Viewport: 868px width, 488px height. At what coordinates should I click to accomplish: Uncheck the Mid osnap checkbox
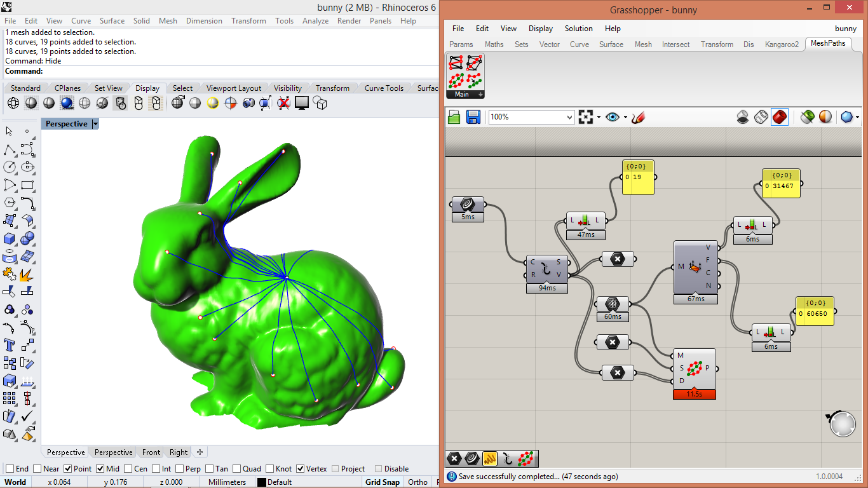[100, 469]
